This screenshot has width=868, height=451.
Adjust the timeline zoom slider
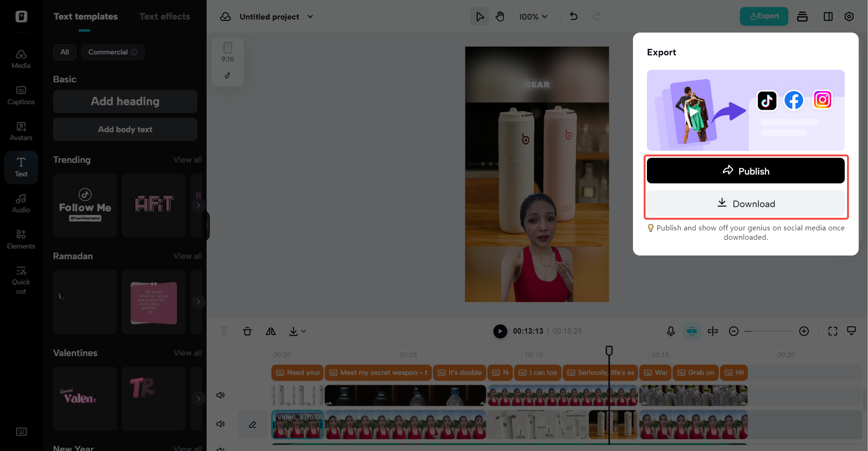click(768, 331)
